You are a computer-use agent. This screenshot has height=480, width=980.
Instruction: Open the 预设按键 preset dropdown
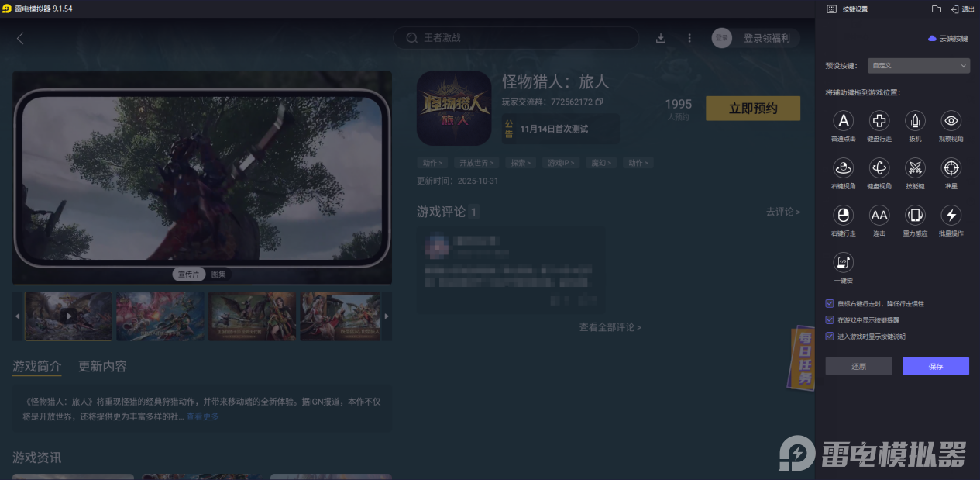[918, 65]
